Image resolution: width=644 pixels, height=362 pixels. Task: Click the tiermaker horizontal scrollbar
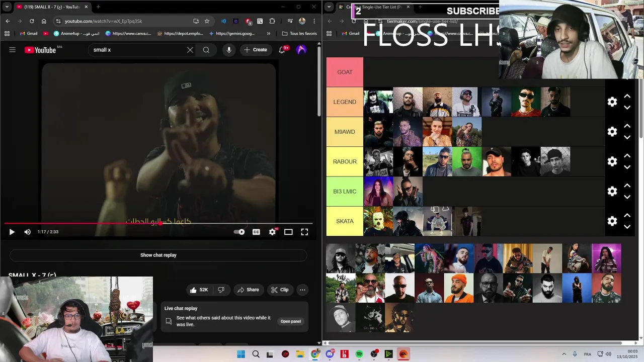click(x=475, y=343)
